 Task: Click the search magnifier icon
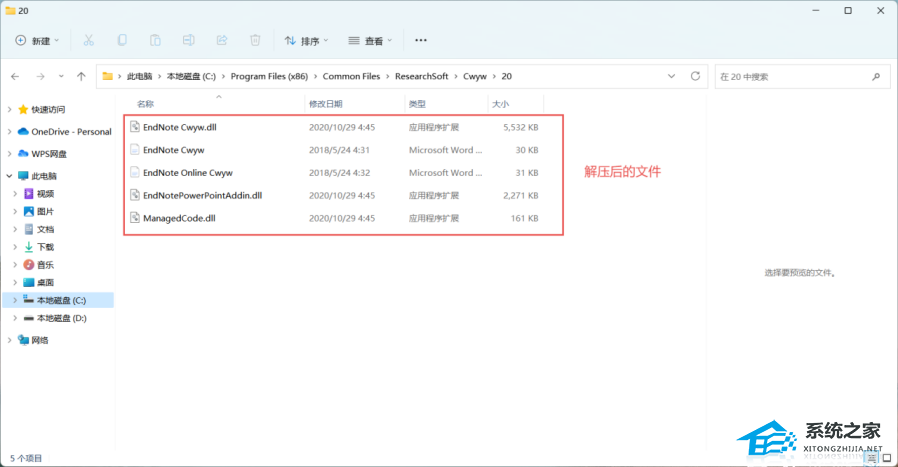[876, 77]
